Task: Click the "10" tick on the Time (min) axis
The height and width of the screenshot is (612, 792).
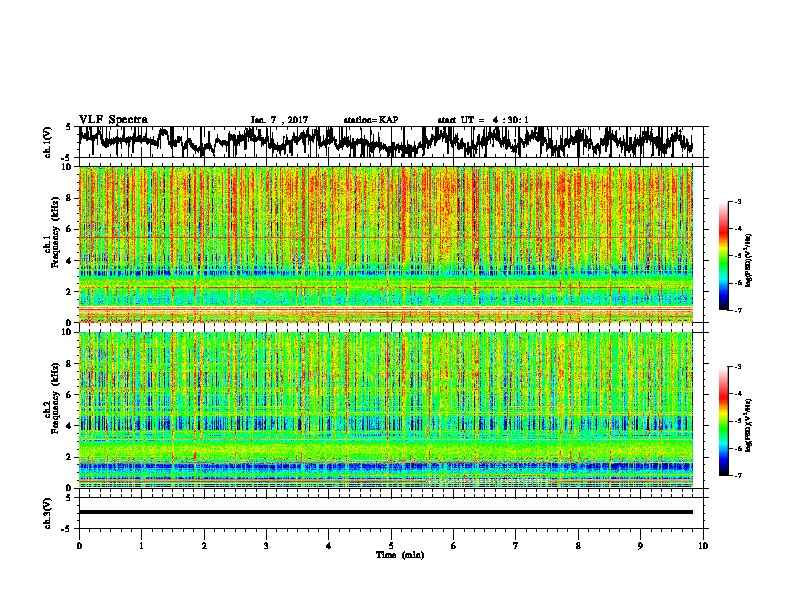Action: point(703,546)
